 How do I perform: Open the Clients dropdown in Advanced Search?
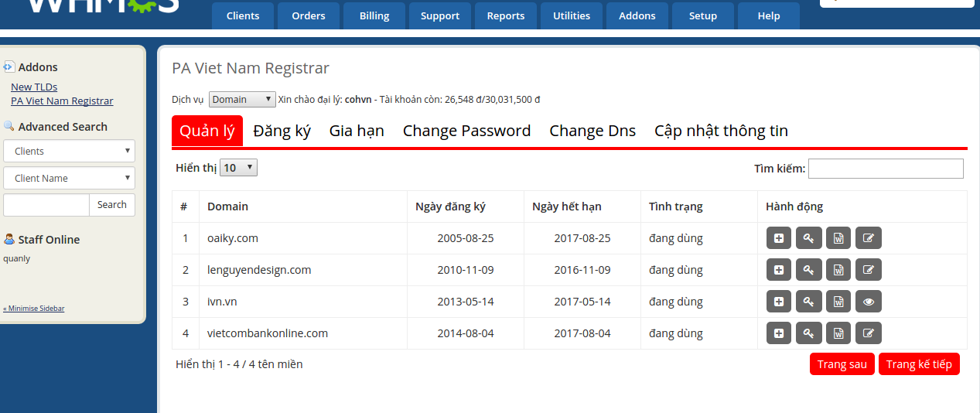(69, 151)
